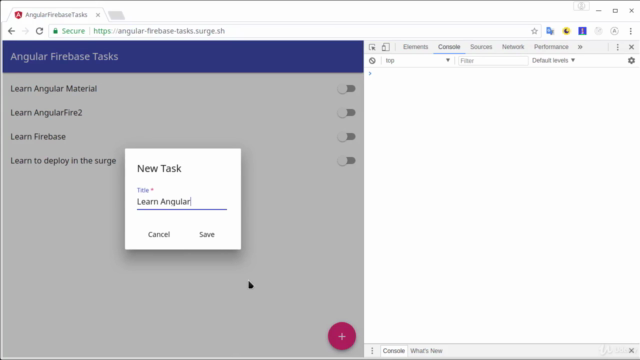Toggle the device toolbar icon in DevTools

pos(386,47)
